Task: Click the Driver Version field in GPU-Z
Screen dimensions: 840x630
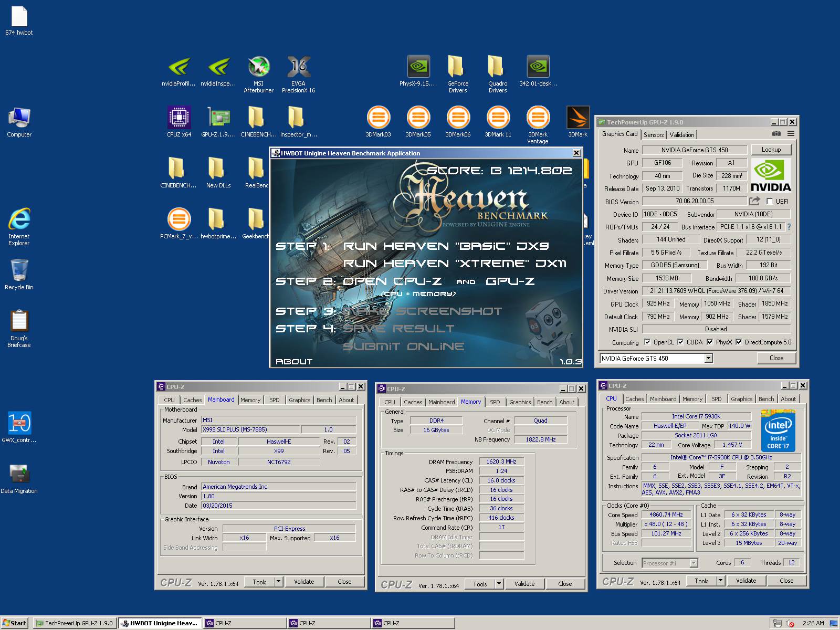Action: point(716,291)
